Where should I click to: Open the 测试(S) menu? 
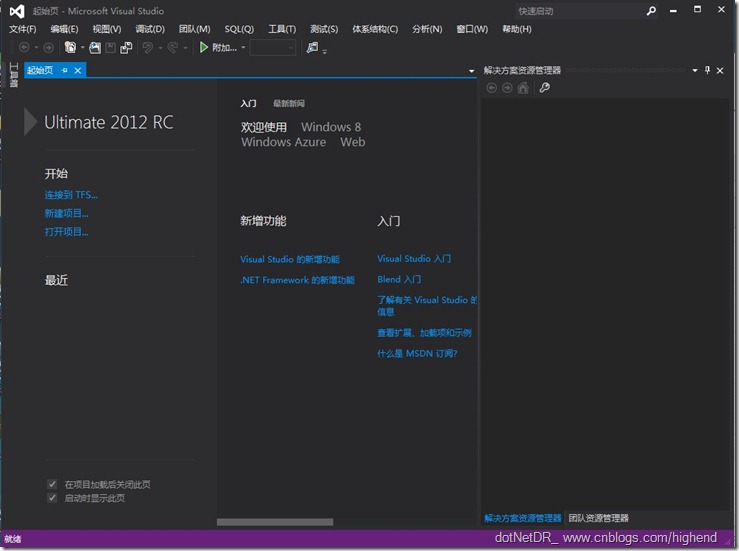pyautogui.click(x=324, y=29)
